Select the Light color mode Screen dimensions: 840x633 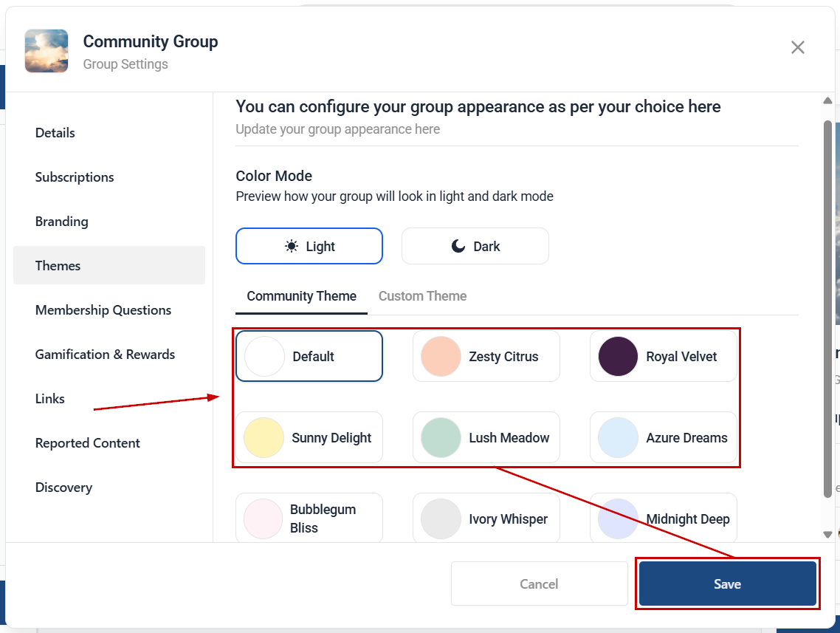click(x=309, y=246)
